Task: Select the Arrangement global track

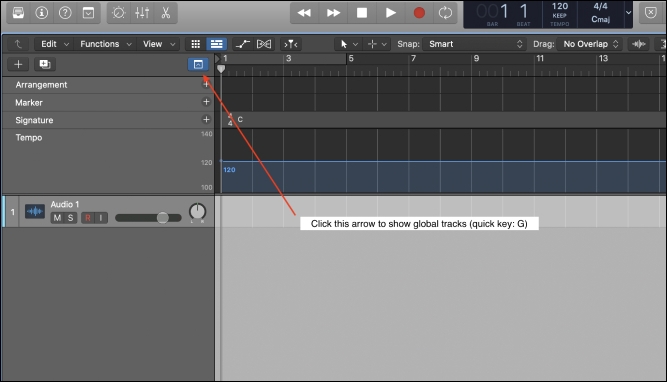Action: pos(41,85)
